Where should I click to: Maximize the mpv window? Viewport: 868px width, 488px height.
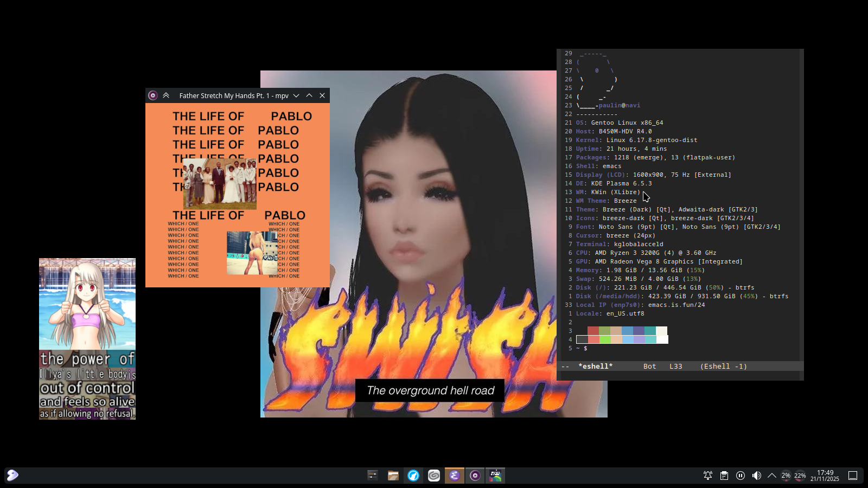click(x=309, y=95)
